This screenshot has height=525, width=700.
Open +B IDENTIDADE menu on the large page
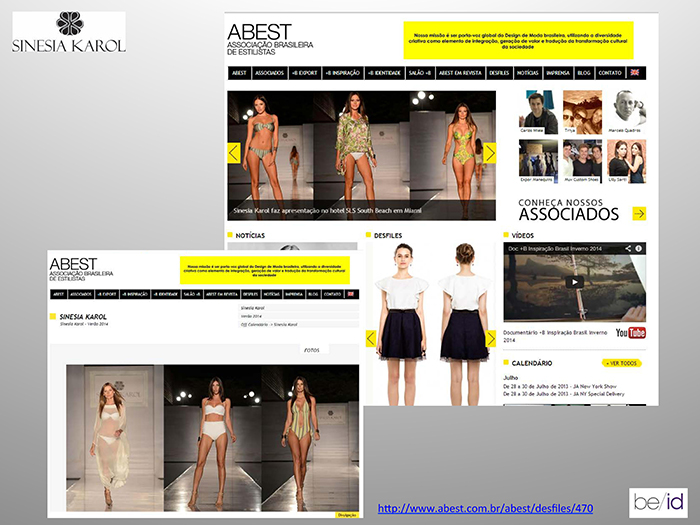[384, 73]
